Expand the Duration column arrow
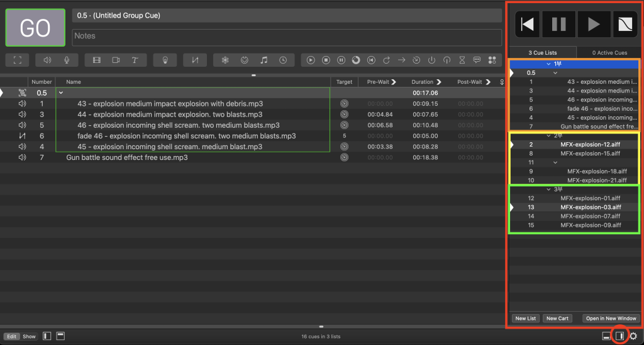 coord(438,82)
